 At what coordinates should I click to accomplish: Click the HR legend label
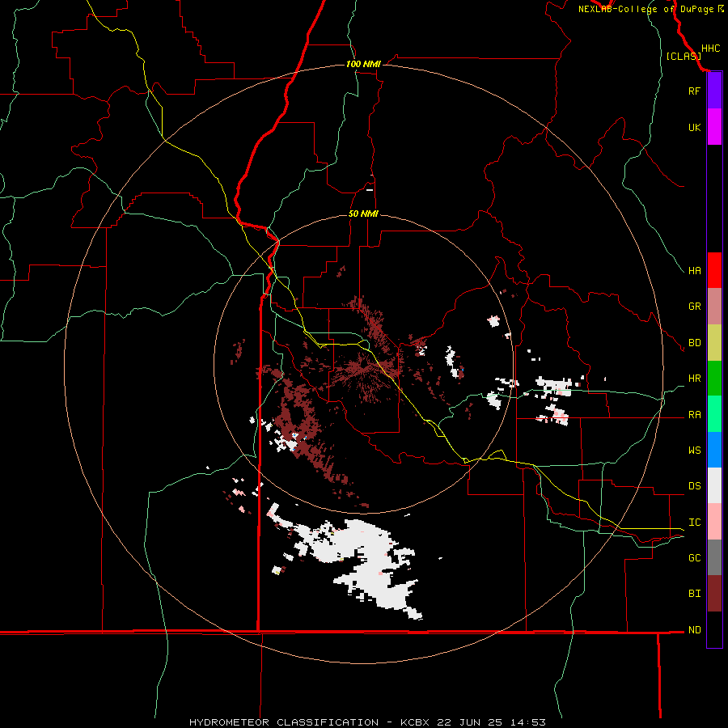694,379
